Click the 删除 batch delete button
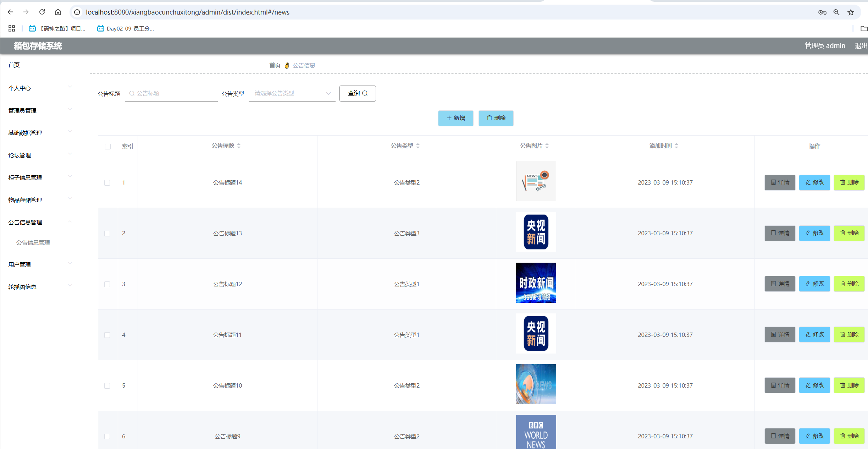Viewport: 868px width, 449px height. click(496, 118)
